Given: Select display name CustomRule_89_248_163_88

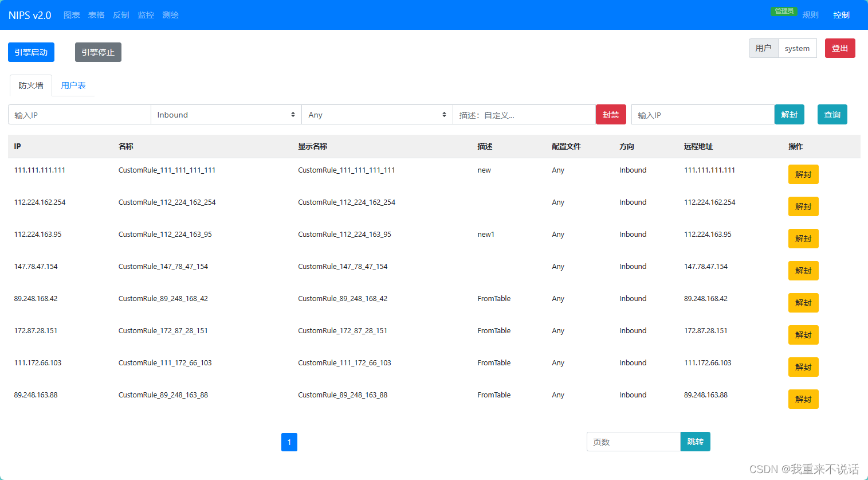Looking at the screenshot, I should click(x=343, y=395).
